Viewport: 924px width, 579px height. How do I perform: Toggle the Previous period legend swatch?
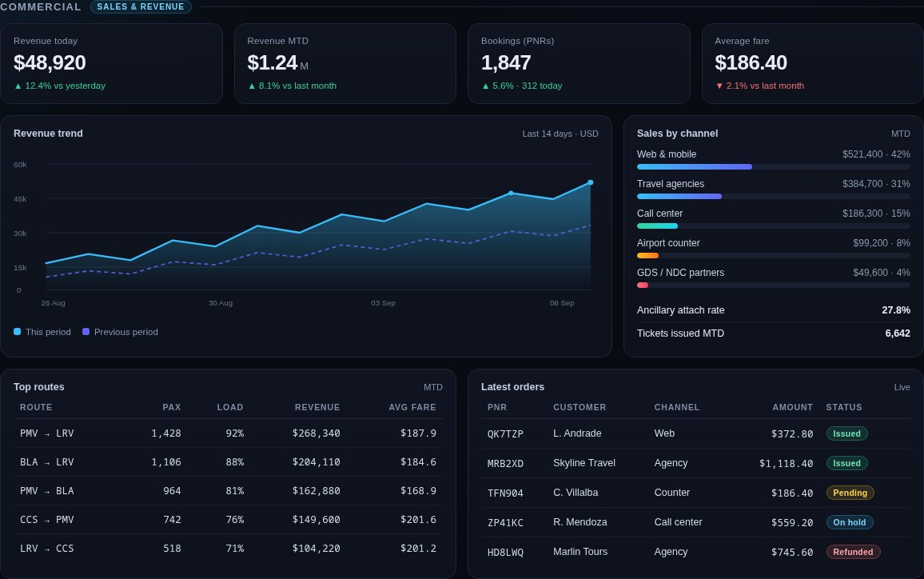coord(86,332)
